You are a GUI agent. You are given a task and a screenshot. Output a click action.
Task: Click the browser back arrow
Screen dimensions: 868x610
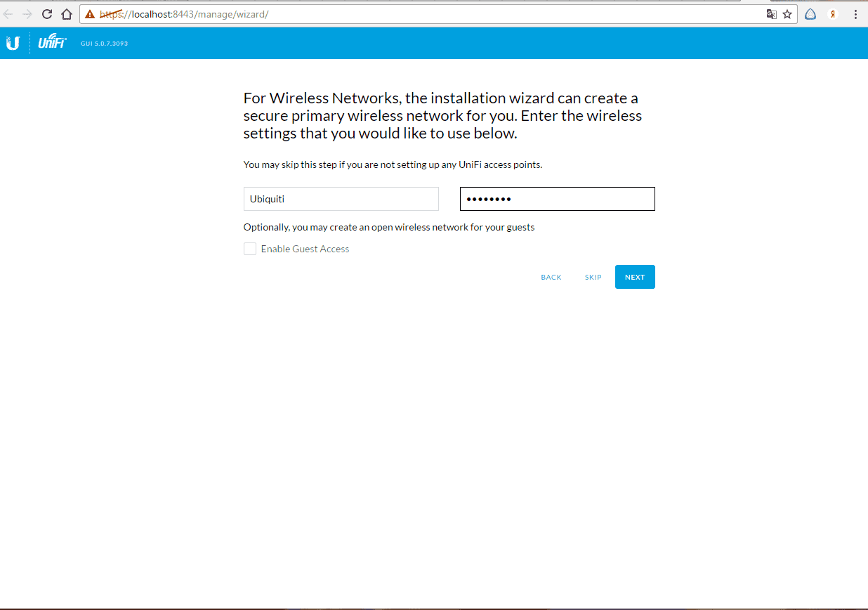pyautogui.click(x=8, y=14)
